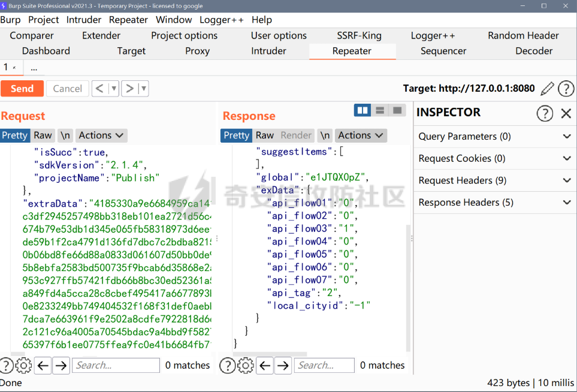Open Response Actions dropdown
The width and height of the screenshot is (577, 392).
click(x=361, y=135)
